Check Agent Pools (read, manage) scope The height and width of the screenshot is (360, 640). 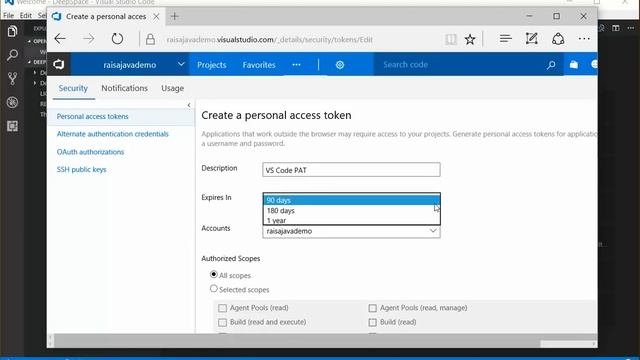(x=373, y=308)
